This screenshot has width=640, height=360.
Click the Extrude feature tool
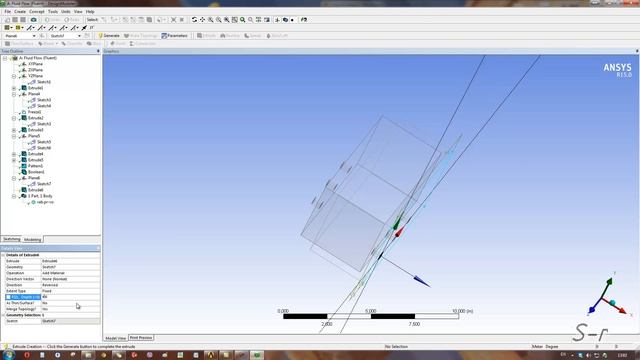click(x=207, y=36)
